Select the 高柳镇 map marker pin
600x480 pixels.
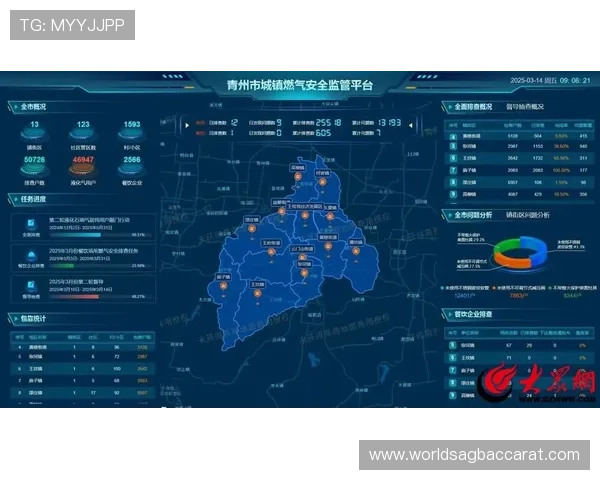(298, 176)
